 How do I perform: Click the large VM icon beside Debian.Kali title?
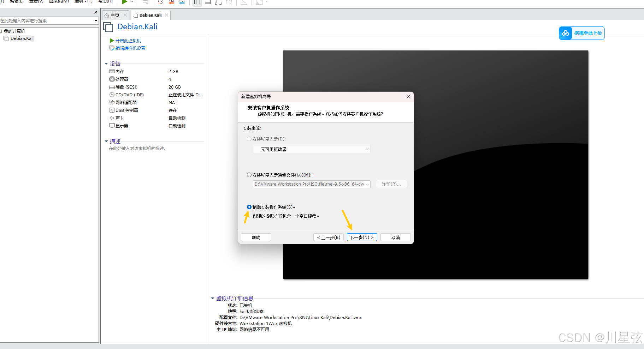click(108, 27)
